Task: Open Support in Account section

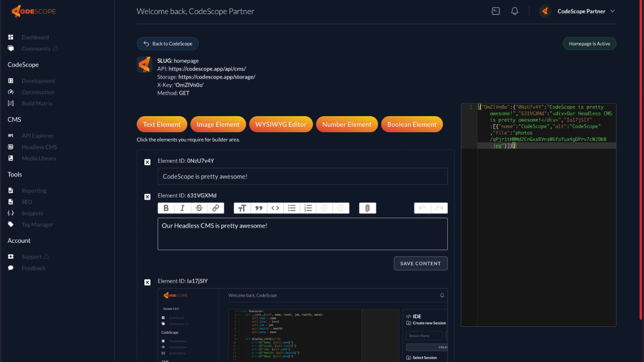Action: click(x=35, y=257)
